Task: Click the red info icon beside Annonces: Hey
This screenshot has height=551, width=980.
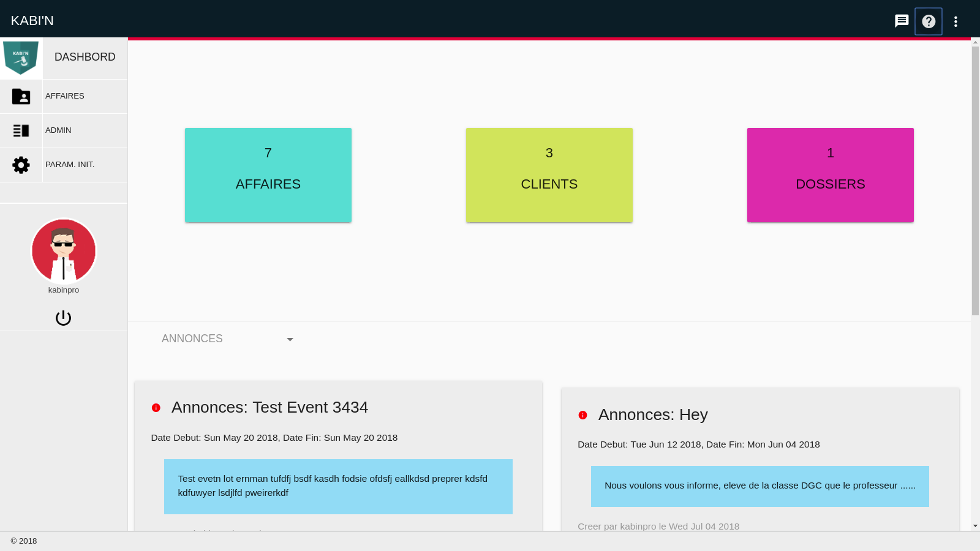Action: coord(582,415)
